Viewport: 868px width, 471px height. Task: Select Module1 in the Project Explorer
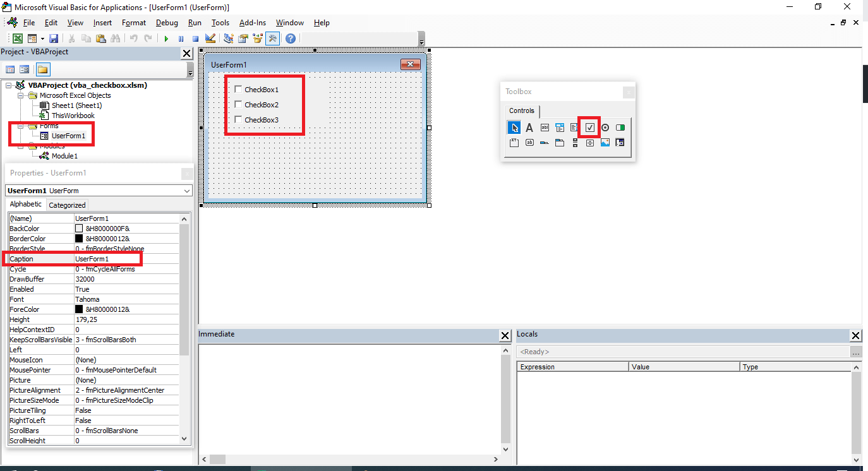tap(66, 155)
